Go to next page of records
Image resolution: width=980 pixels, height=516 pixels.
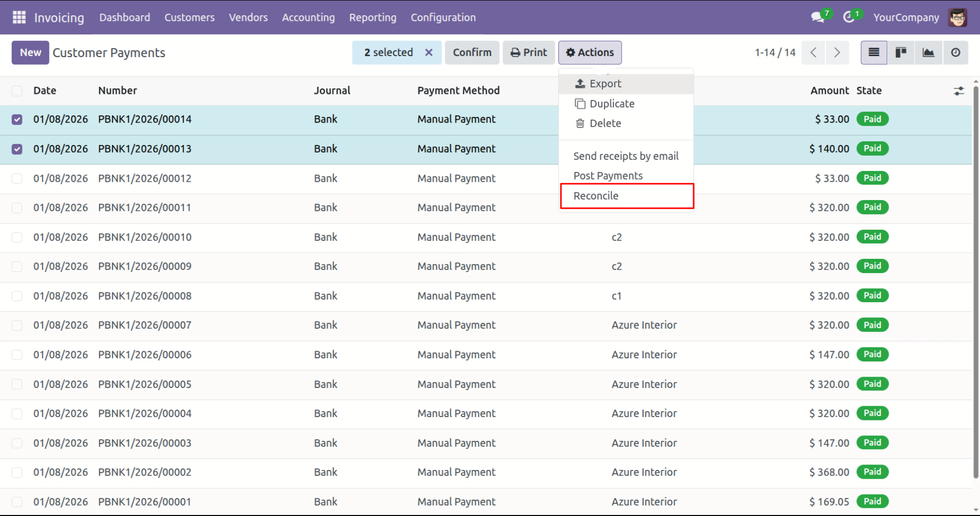click(x=837, y=53)
